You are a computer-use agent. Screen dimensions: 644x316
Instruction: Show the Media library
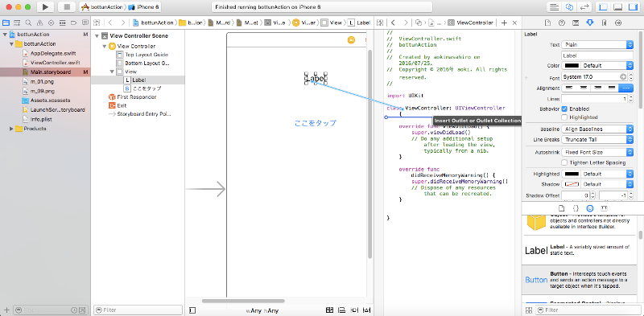pos(605,208)
